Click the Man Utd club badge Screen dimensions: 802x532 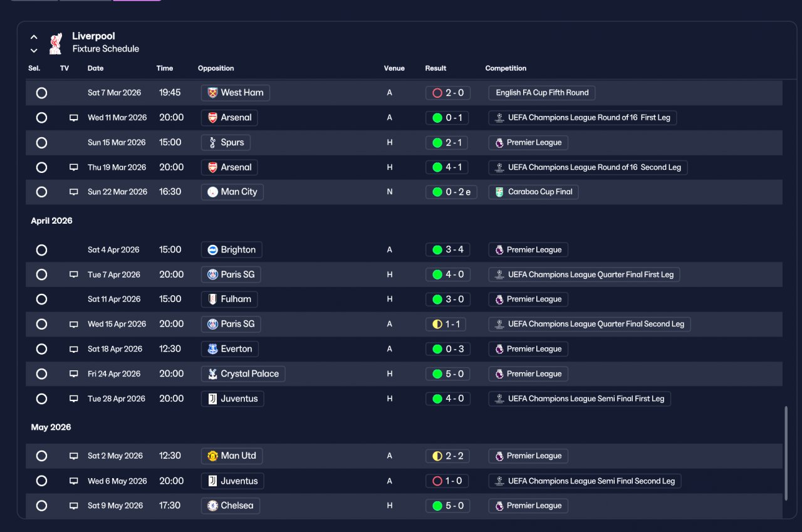(213, 456)
